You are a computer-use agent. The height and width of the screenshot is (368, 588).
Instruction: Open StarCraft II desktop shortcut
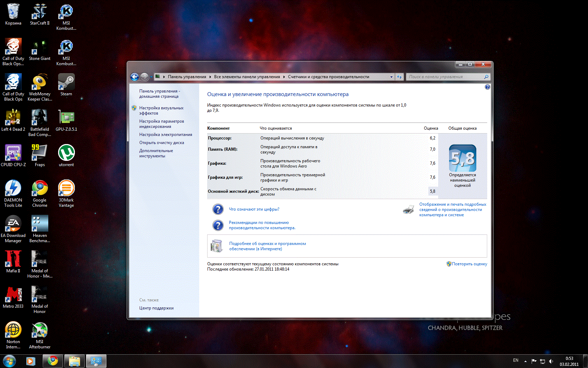(40, 14)
